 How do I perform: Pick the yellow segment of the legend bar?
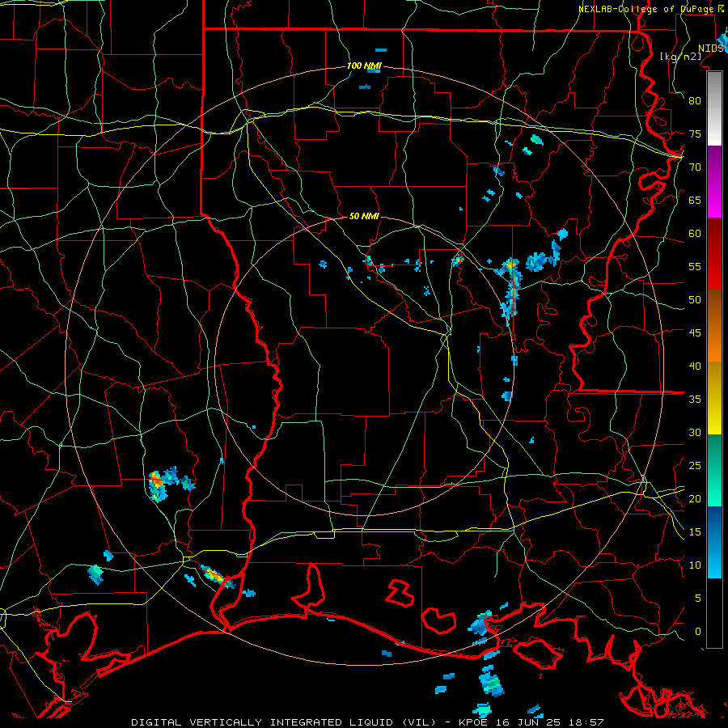click(714, 398)
